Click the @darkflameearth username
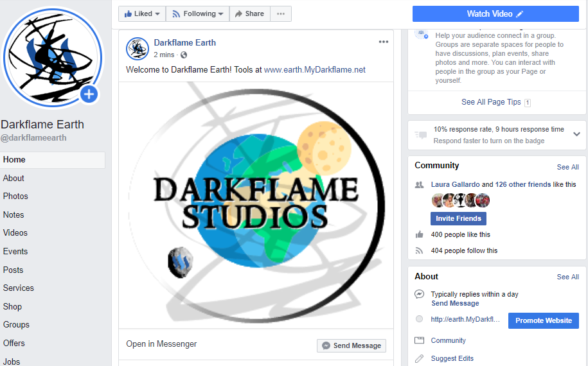 tap(34, 138)
